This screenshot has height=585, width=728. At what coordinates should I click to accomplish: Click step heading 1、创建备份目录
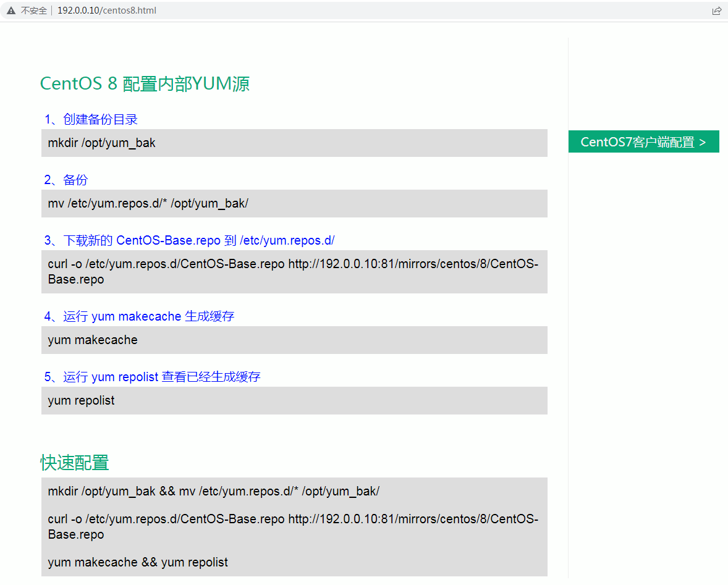[91, 119]
